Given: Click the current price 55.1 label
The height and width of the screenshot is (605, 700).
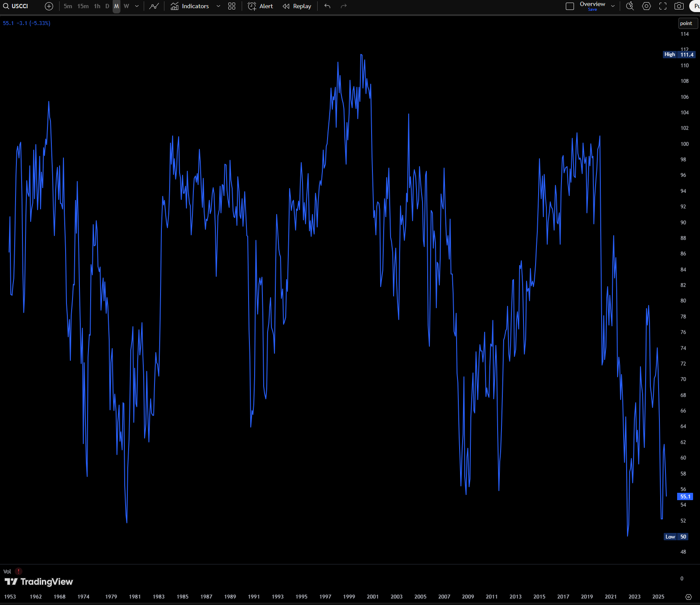Looking at the screenshot, I should 685,496.
